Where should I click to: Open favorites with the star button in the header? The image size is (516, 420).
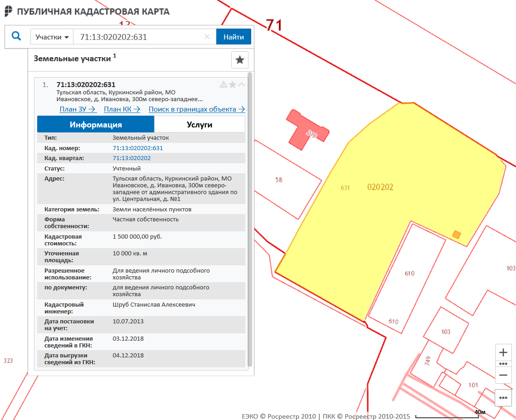(x=239, y=60)
